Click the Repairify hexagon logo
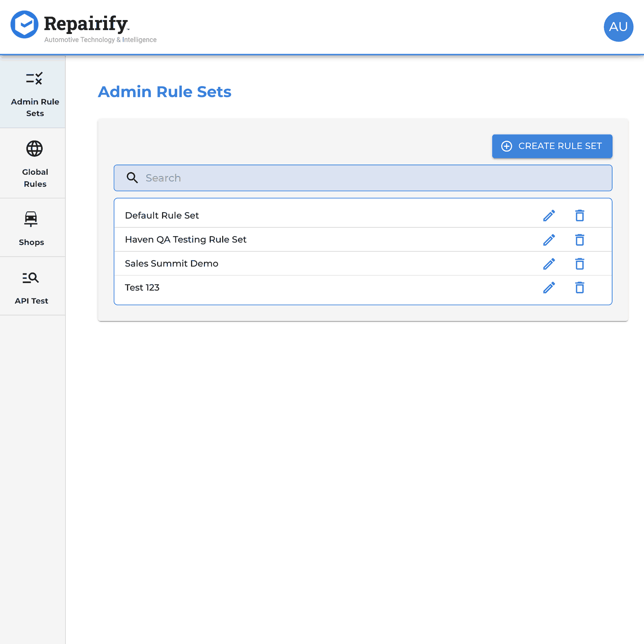The width and height of the screenshot is (644, 644). [x=24, y=24]
